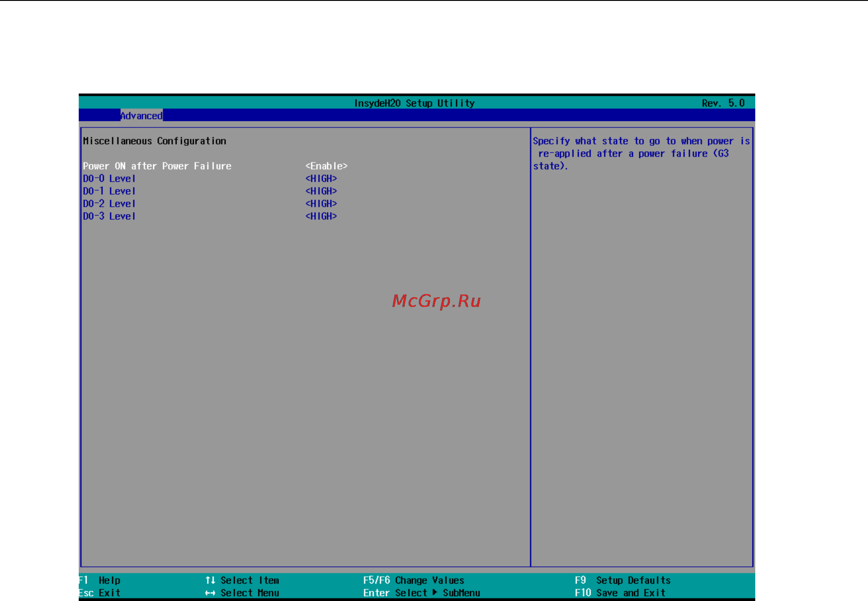Click the InsydeH20 Setup Utility title

[415, 103]
